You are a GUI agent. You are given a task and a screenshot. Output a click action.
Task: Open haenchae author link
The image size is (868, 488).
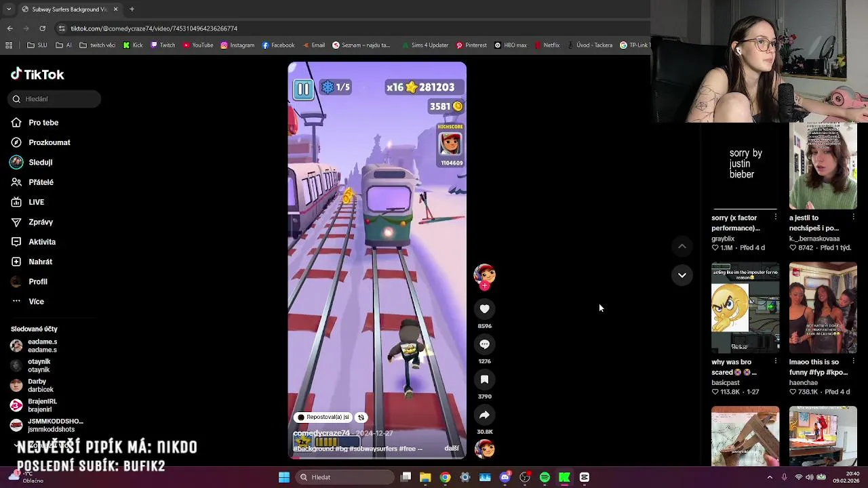(804, 382)
